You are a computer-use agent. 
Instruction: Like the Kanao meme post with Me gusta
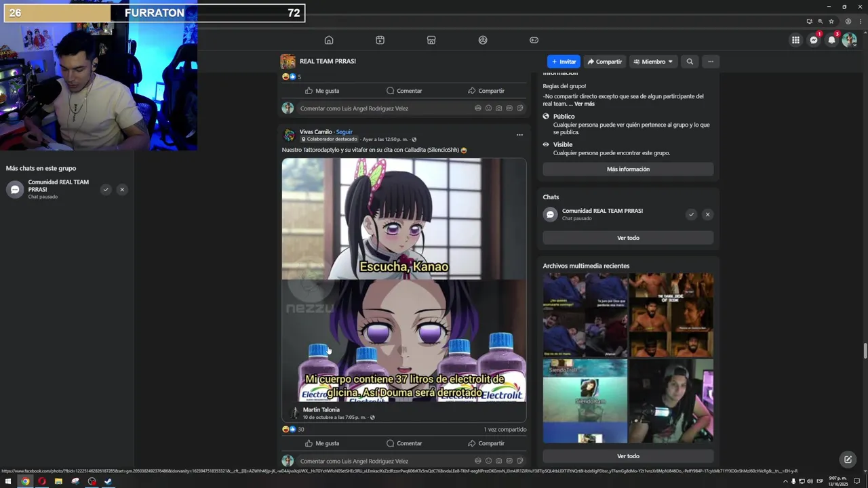coord(322,443)
